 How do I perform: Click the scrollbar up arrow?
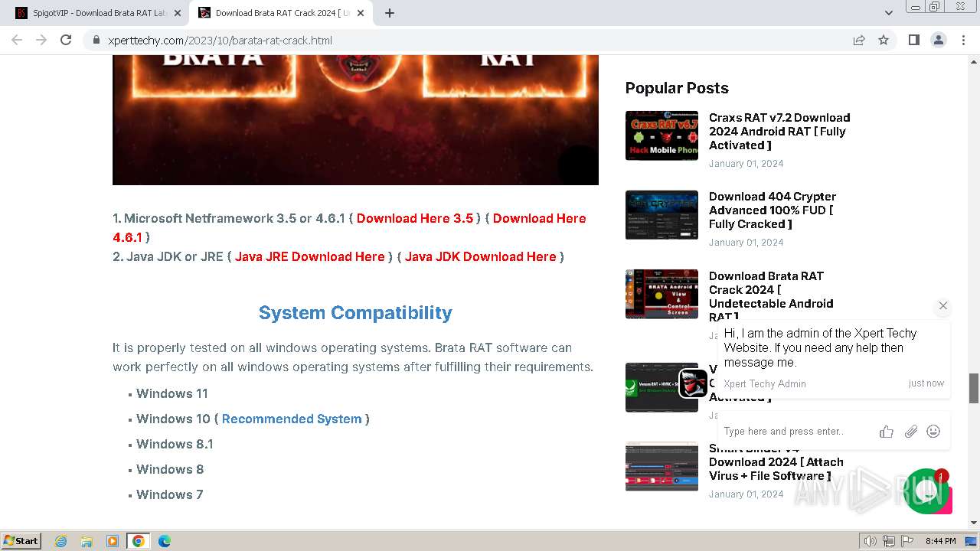pyautogui.click(x=974, y=60)
